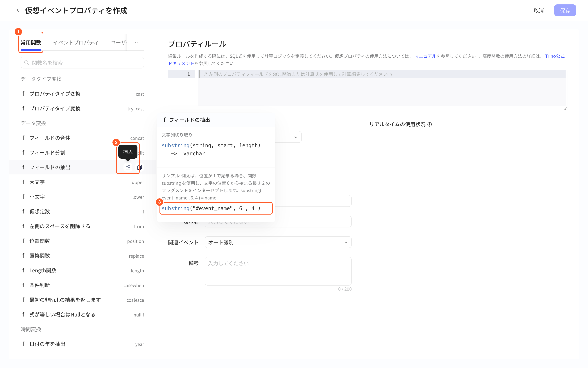
Task: Click the copy icon on フィールドの抽出 row
Action: pos(139,167)
